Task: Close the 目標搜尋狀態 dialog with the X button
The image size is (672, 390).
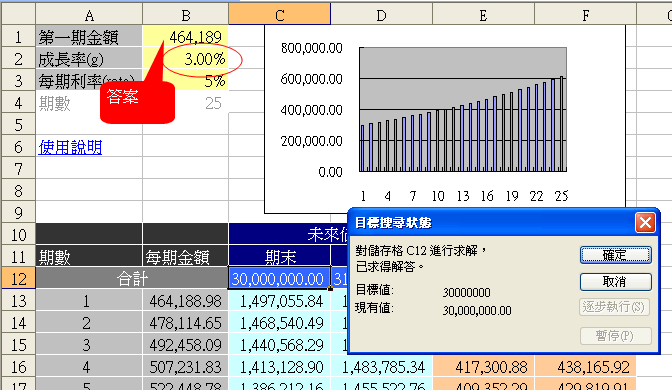Action: coord(645,222)
